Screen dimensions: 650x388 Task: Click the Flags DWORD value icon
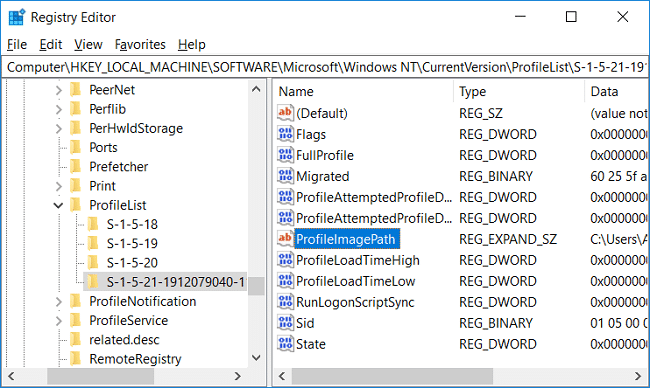(285, 134)
